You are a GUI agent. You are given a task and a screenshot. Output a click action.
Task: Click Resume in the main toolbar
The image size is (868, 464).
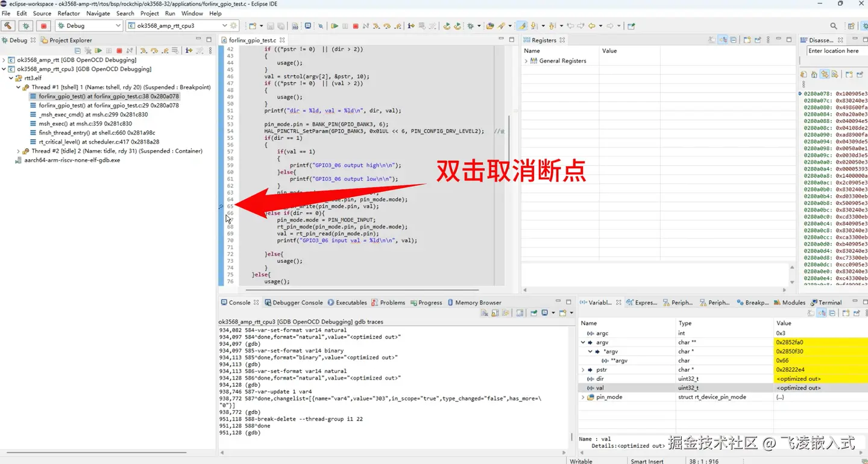point(335,26)
